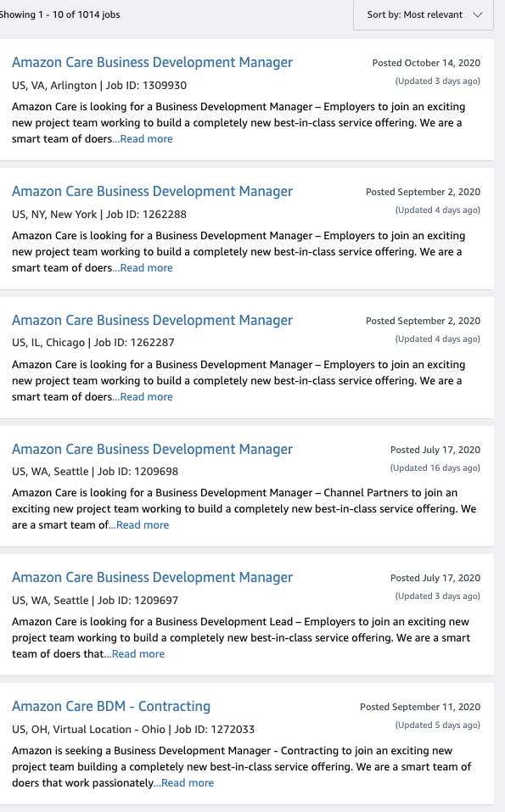Click the Showing 1 - 10 of 1014 jobs text
Image resolution: width=505 pixels, height=812 pixels.
pos(60,14)
